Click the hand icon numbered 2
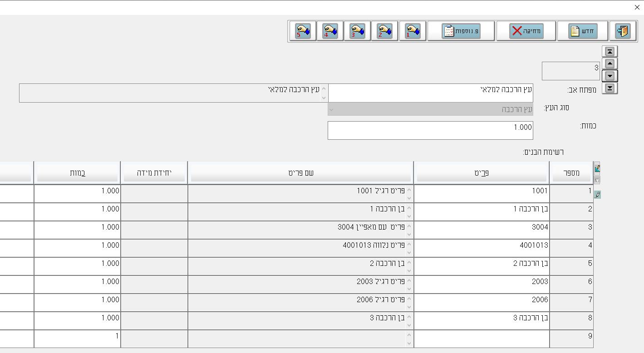The width and height of the screenshot is (644, 353). (x=384, y=31)
